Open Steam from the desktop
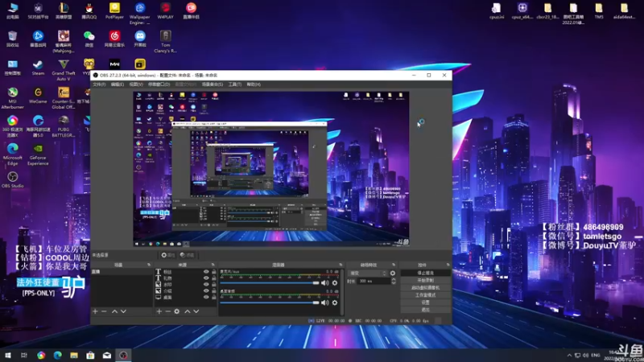This screenshot has height=362, width=644. click(38, 68)
